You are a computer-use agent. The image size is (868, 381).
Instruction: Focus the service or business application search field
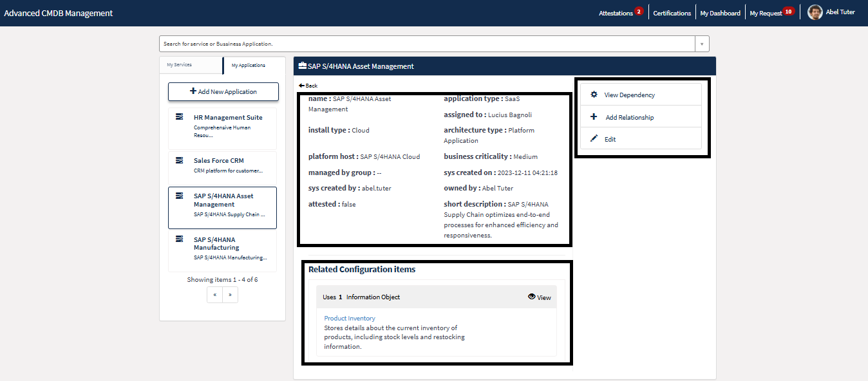pos(425,44)
